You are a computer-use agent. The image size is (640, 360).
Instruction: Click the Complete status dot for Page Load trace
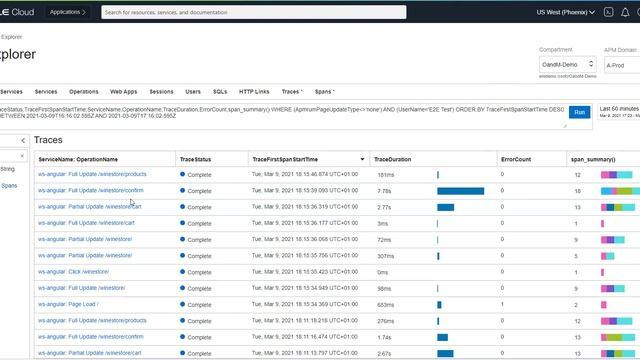tap(182, 304)
